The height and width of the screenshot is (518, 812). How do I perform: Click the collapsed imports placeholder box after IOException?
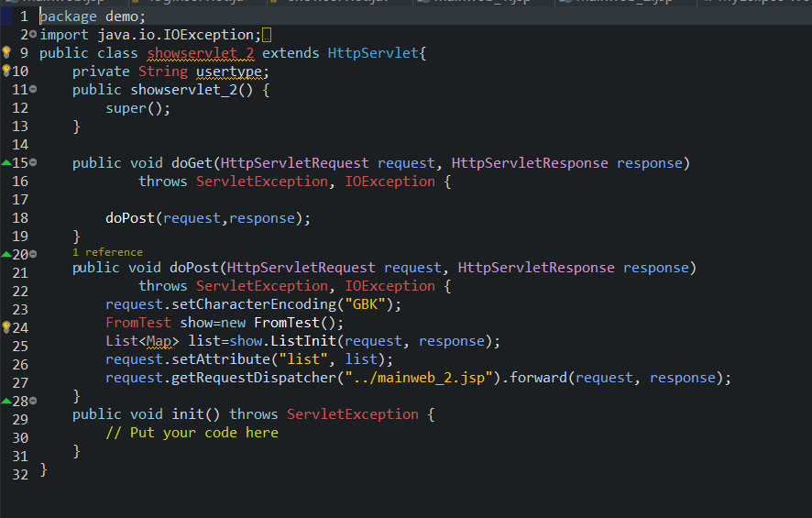(x=267, y=35)
